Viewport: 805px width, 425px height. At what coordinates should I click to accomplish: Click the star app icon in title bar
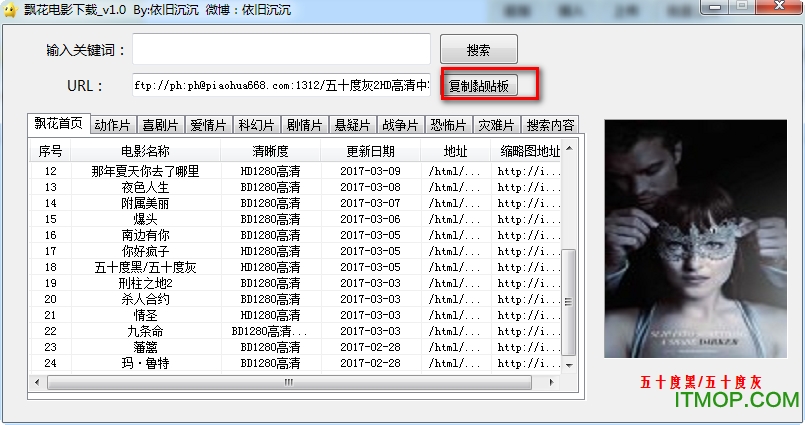coord(10,10)
